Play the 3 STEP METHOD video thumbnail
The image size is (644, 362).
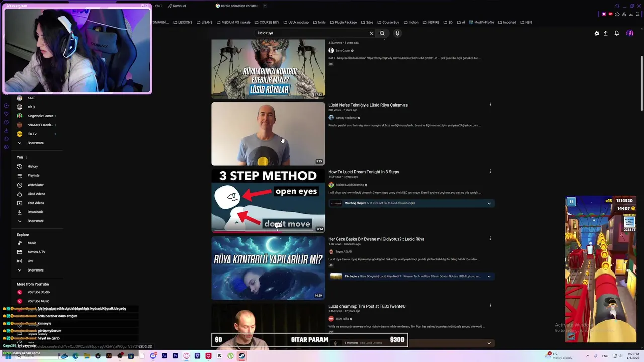(x=268, y=201)
